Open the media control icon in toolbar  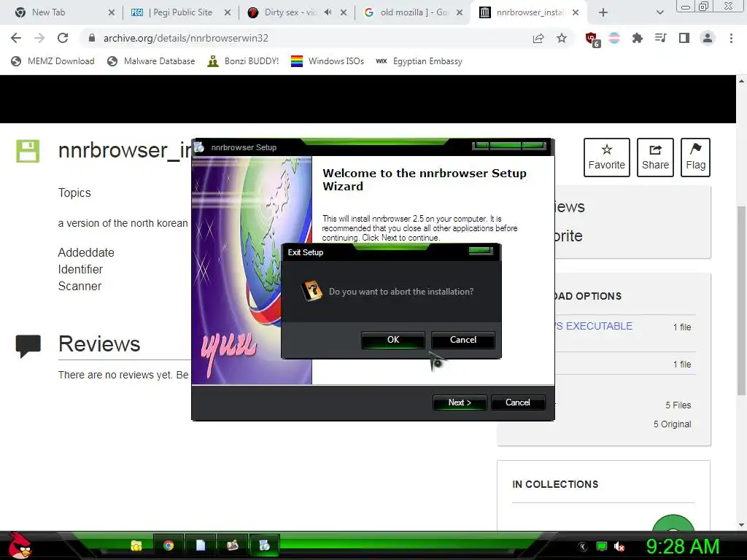pos(660,38)
